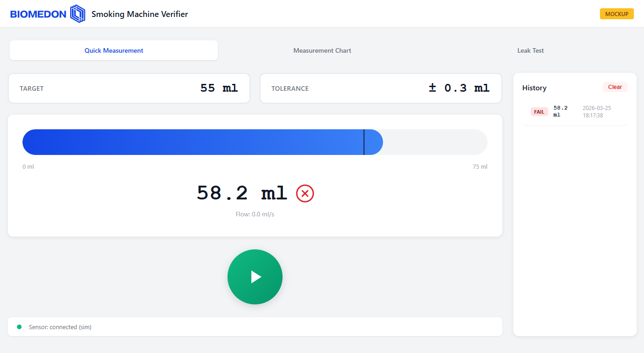Go to the Leak Test tab

(x=530, y=50)
